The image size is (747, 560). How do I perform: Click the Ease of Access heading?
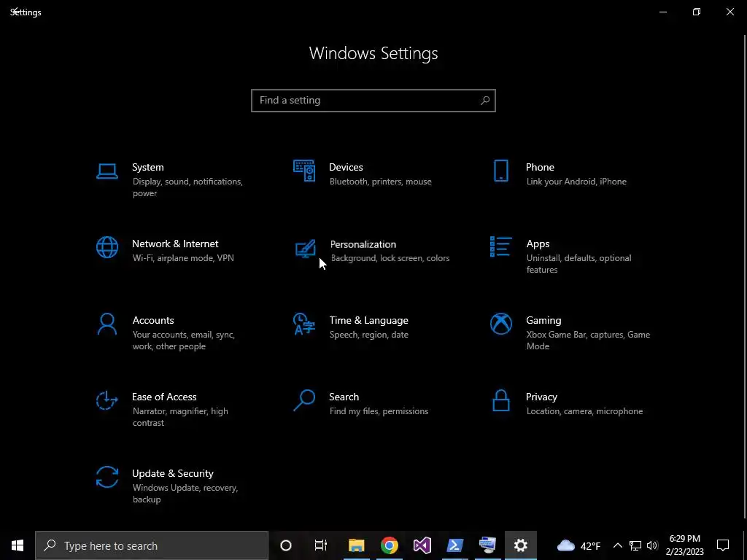[x=164, y=397]
